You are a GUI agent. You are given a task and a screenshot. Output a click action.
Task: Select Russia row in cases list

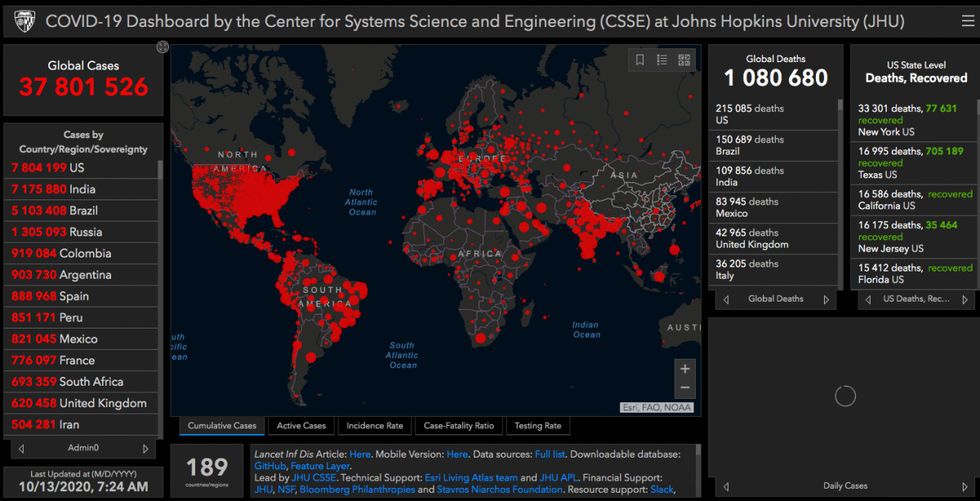tap(82, 232)
